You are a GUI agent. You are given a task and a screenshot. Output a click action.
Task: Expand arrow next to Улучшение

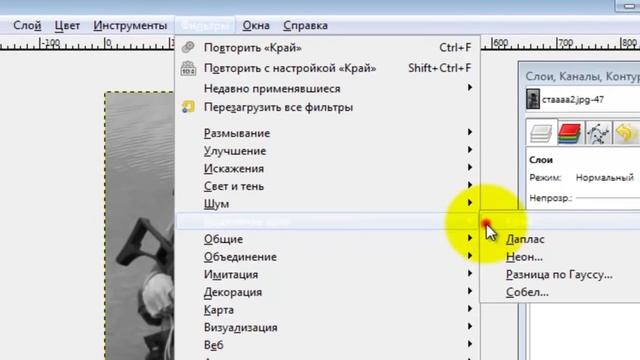[470, 150]
